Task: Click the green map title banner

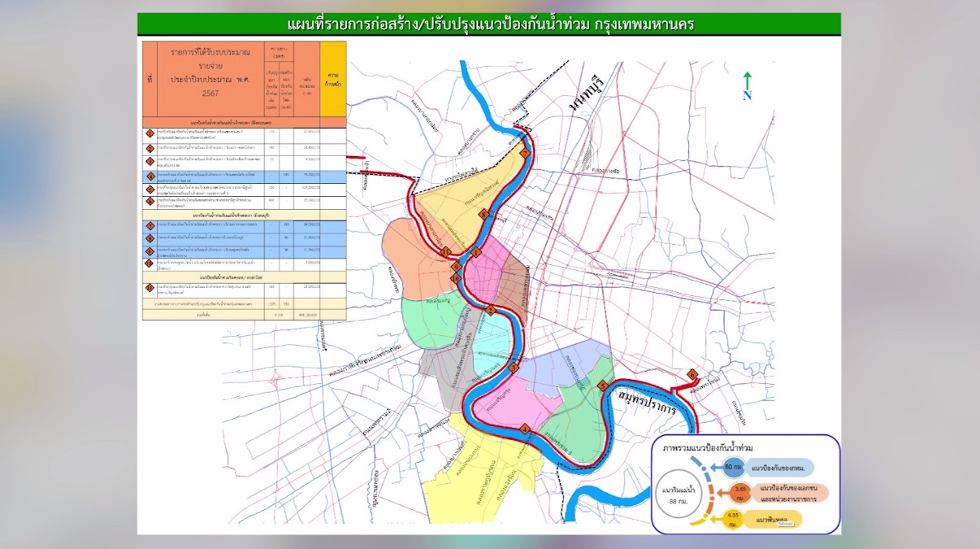Action: [488, 24]
